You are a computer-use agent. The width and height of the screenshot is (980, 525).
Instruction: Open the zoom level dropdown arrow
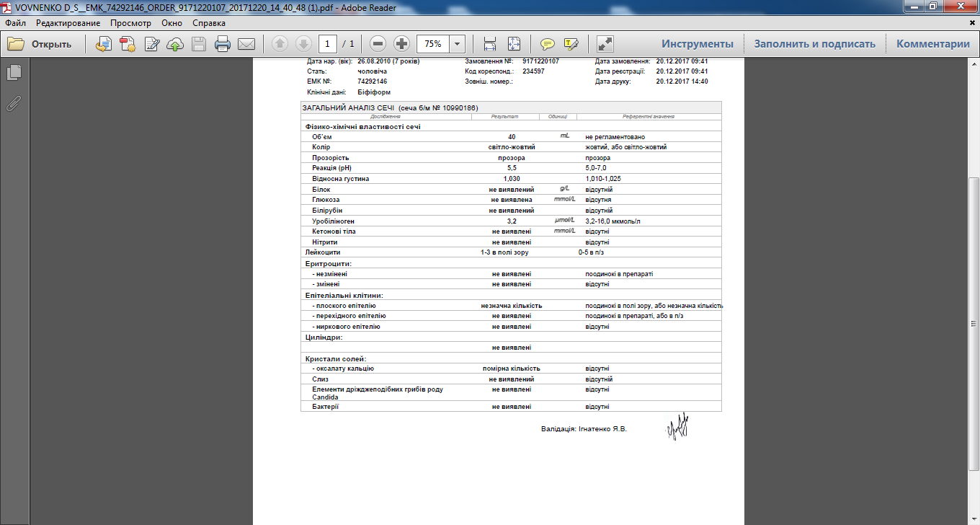point(457,44)
